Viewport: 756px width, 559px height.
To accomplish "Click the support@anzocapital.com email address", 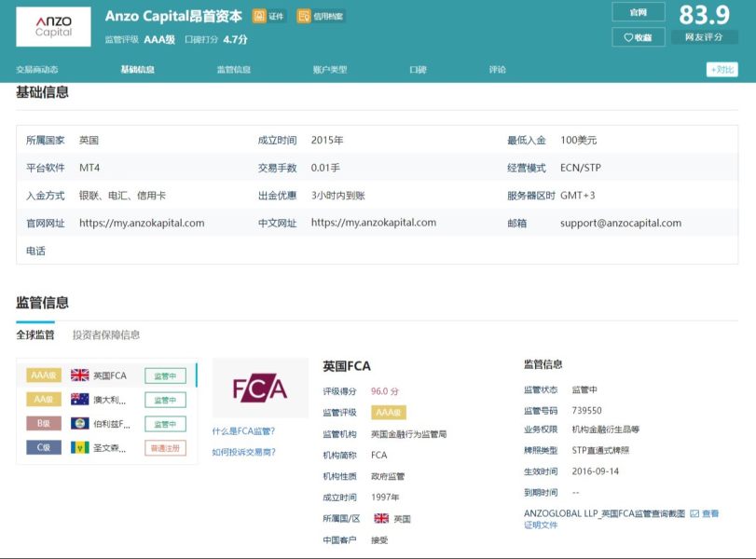I will 621,223.
